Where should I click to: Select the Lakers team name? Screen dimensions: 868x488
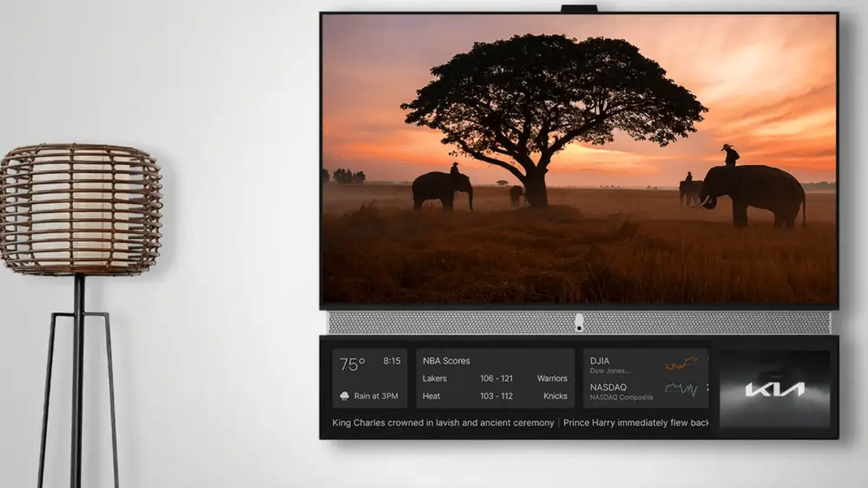coord(435,378)
